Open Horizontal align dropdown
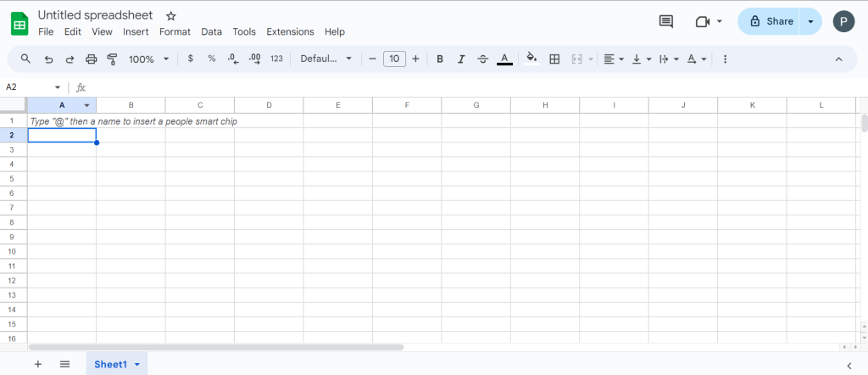Viewport: 868px width, 375px height. 614,59
